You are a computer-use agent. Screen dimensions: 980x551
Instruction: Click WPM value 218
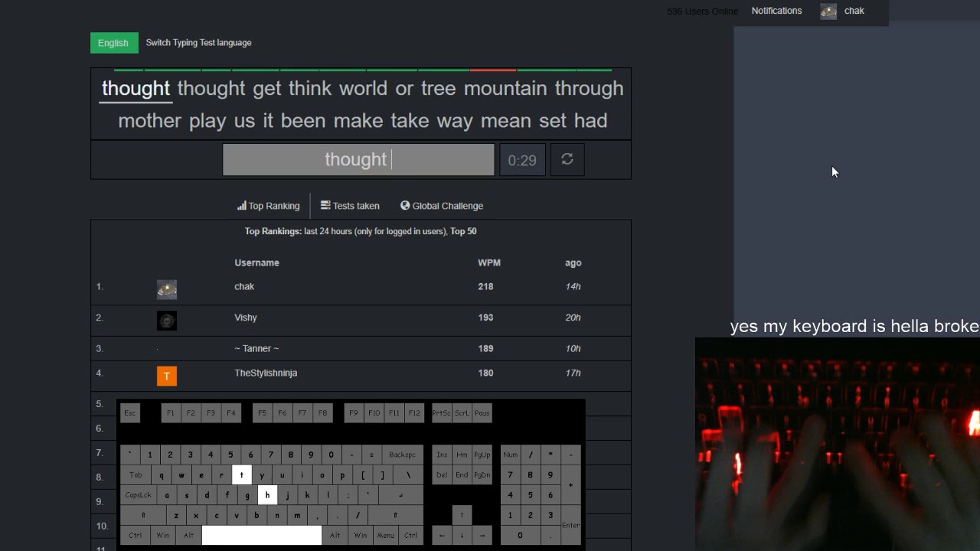(485, 286)
